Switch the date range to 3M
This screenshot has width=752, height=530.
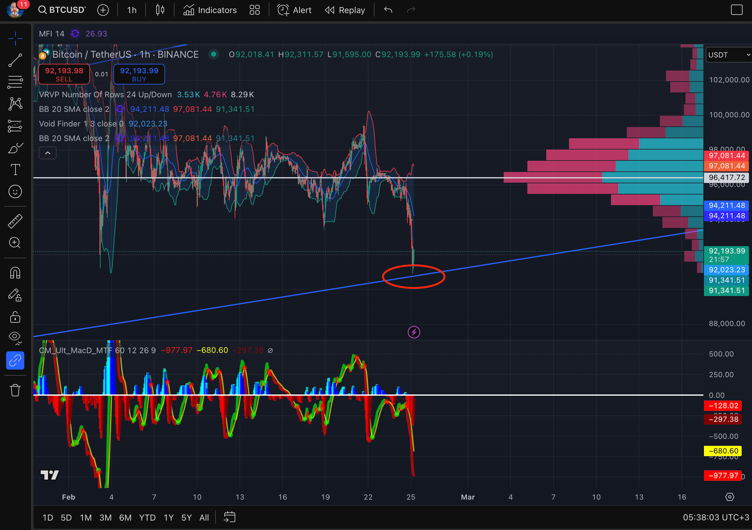[106, 518]
